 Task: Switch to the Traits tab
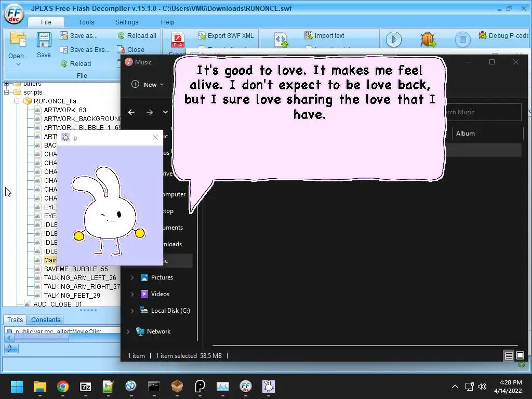point(15,320)
